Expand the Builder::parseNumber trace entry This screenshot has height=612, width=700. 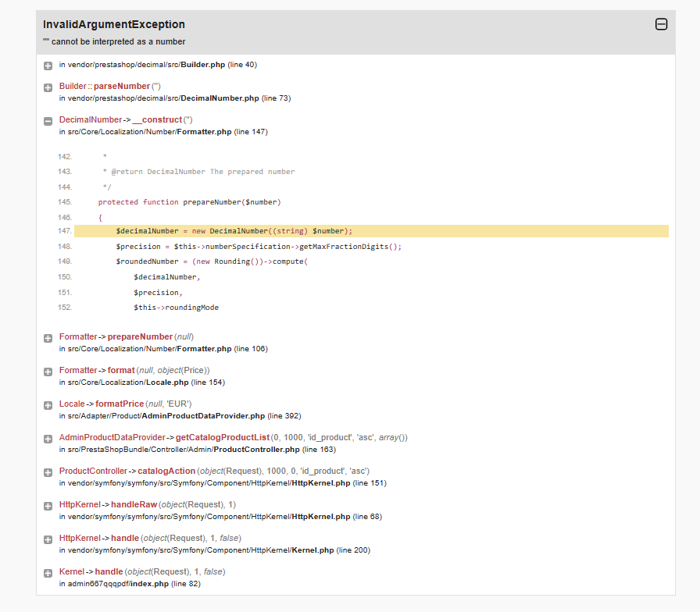point(48,87)
